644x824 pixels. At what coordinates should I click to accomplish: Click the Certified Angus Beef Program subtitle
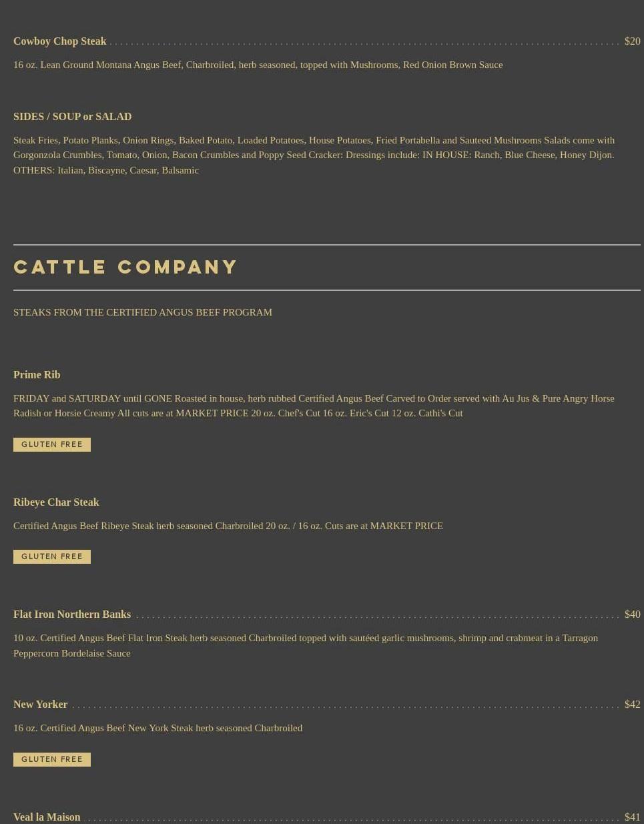coord(143,312)
